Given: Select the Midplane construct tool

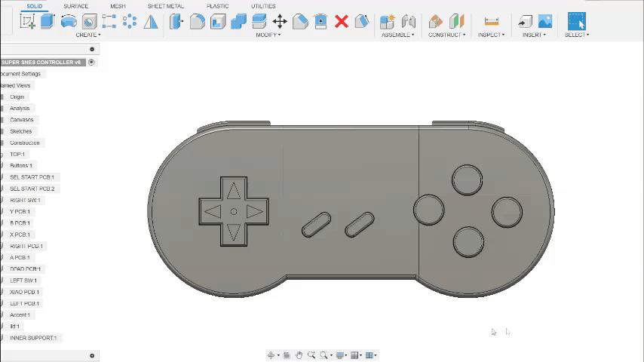Looking at the screenshot, I should [x=456, y=21].
